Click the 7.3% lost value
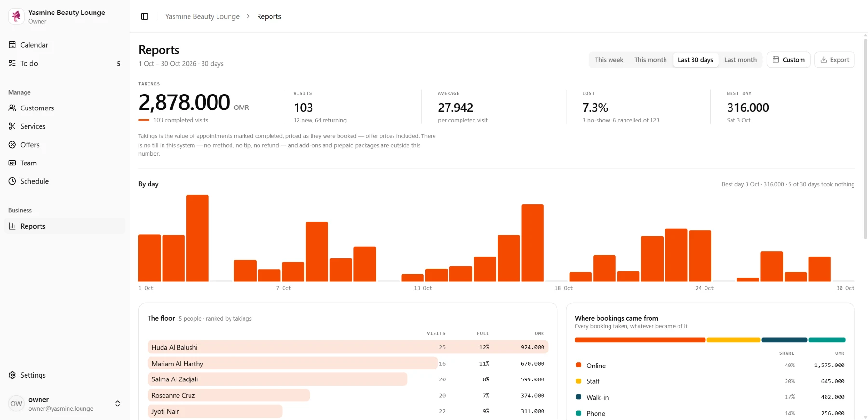Screen dimensions: 868x420 (x=595, y=108)
